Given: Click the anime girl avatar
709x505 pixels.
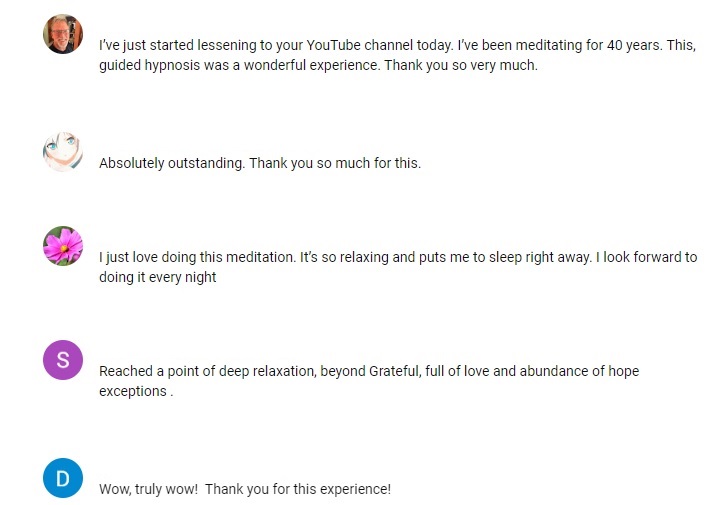Looking at the screenshot, I should tap(63, 152).
